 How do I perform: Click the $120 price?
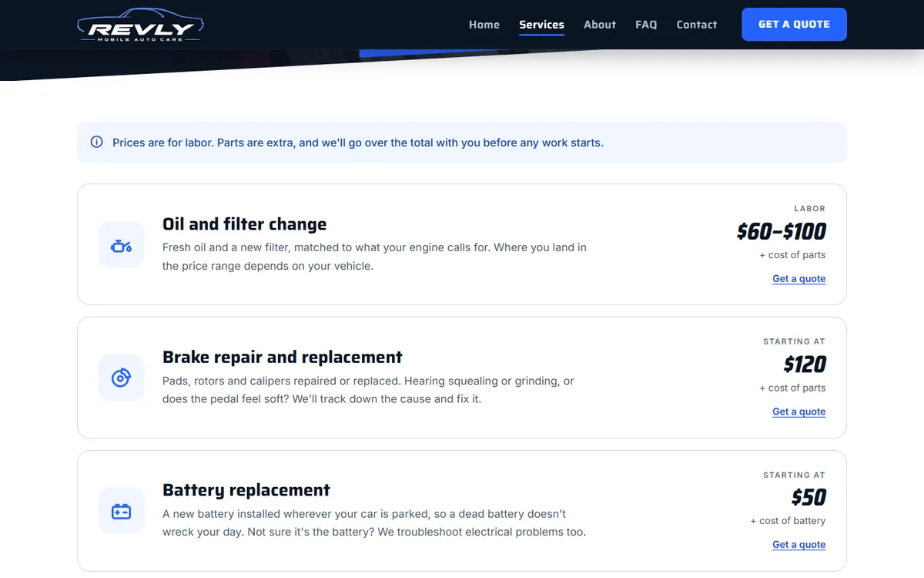pos(805,365)
